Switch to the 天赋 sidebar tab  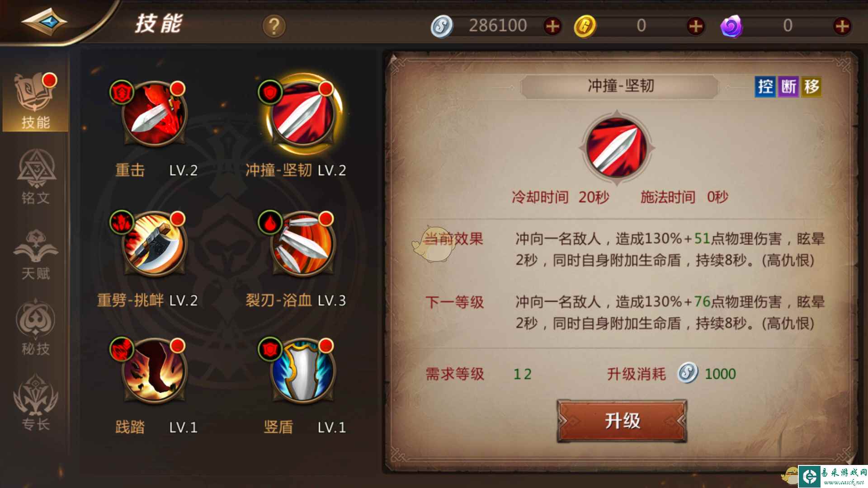click(35, 254)
